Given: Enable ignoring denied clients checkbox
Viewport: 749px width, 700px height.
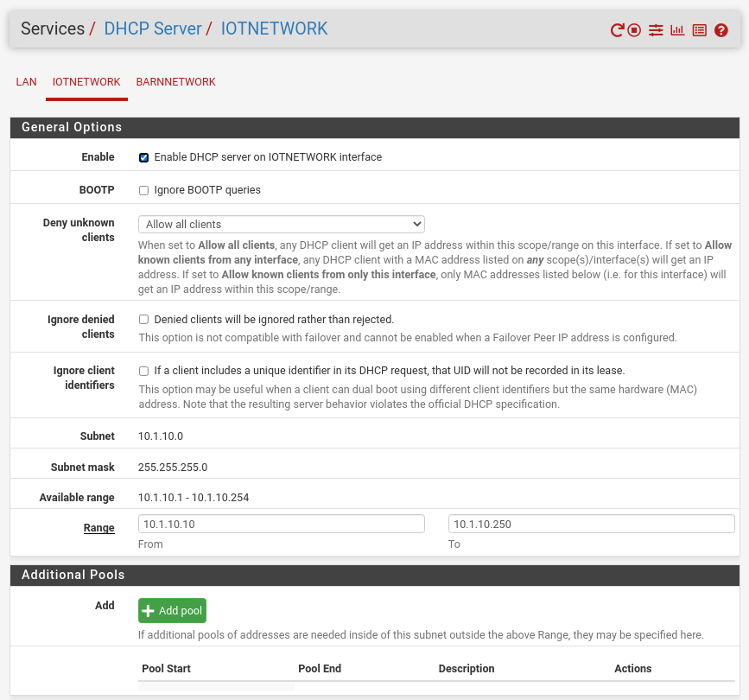Looking at the screenshot, I should click(x=144, y=320).
